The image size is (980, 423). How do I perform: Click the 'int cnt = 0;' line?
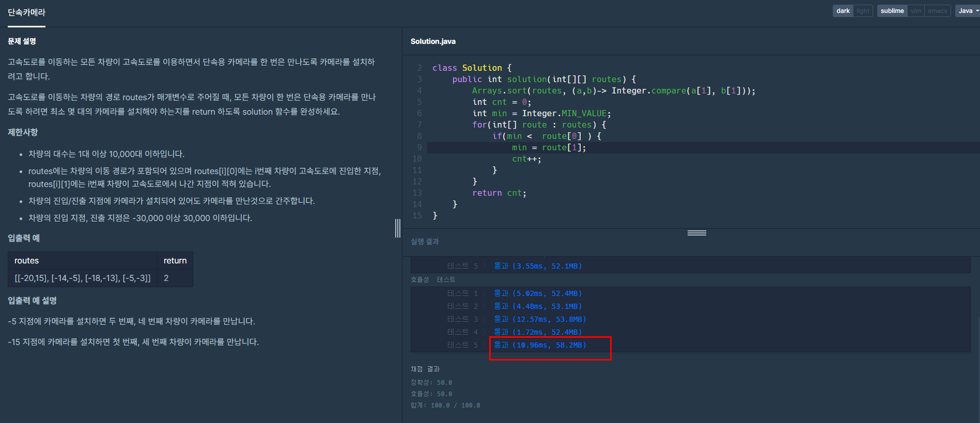[x=501, y=102]
